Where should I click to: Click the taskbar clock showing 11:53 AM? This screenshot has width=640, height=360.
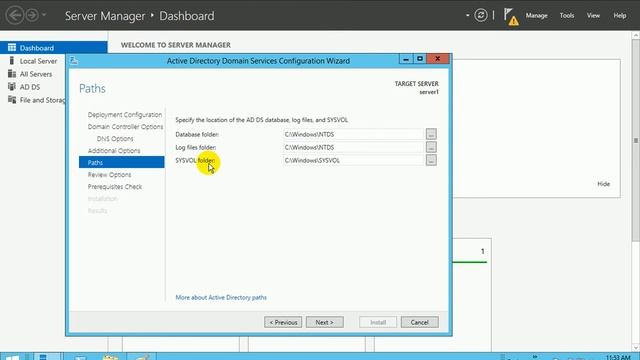click(x=618, y=357)
